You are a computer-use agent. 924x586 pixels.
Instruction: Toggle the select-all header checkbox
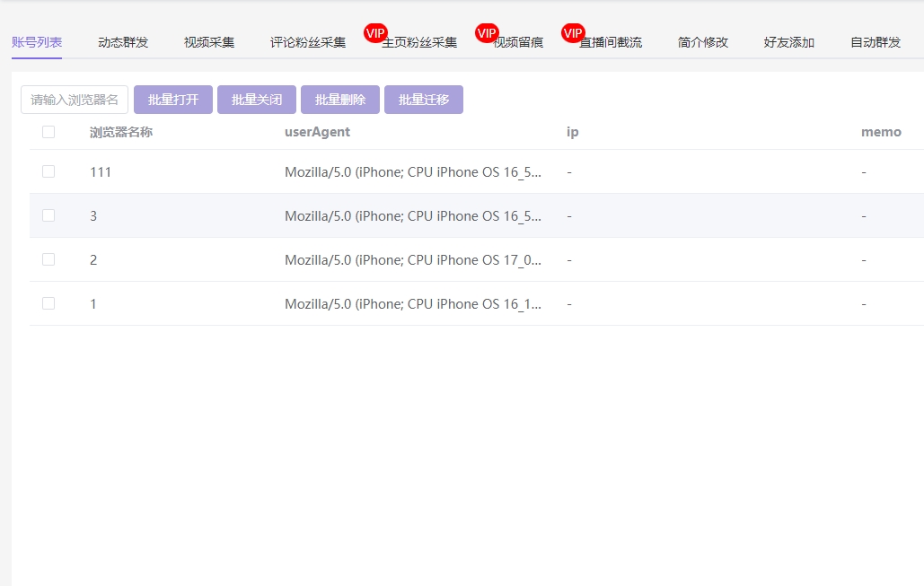coord(48,132)
